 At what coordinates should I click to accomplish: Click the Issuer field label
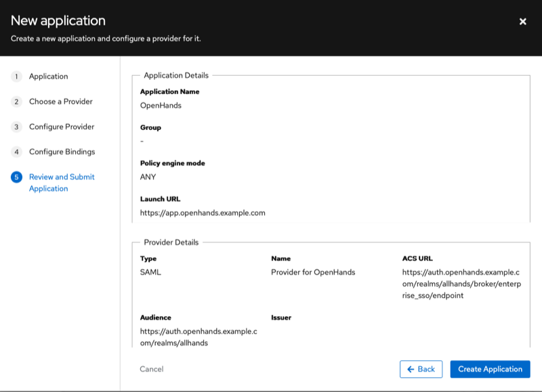281,318
